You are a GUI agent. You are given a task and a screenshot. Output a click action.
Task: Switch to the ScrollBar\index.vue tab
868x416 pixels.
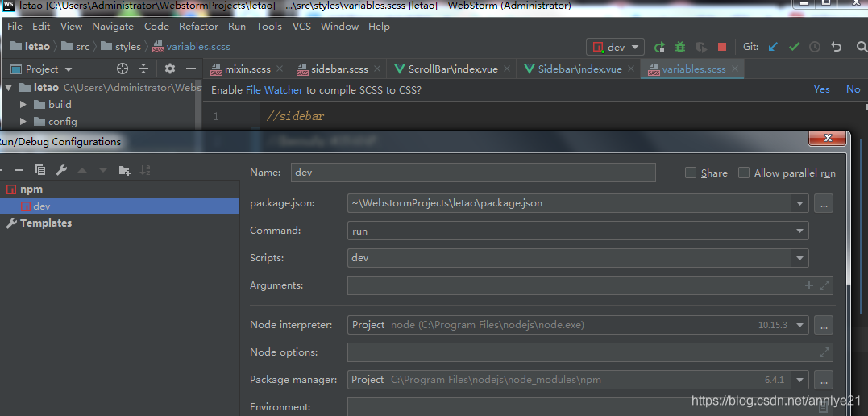453,69
